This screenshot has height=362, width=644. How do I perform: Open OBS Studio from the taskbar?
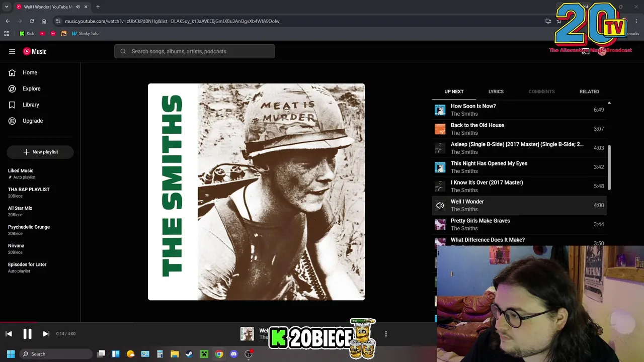click(249, 354)
